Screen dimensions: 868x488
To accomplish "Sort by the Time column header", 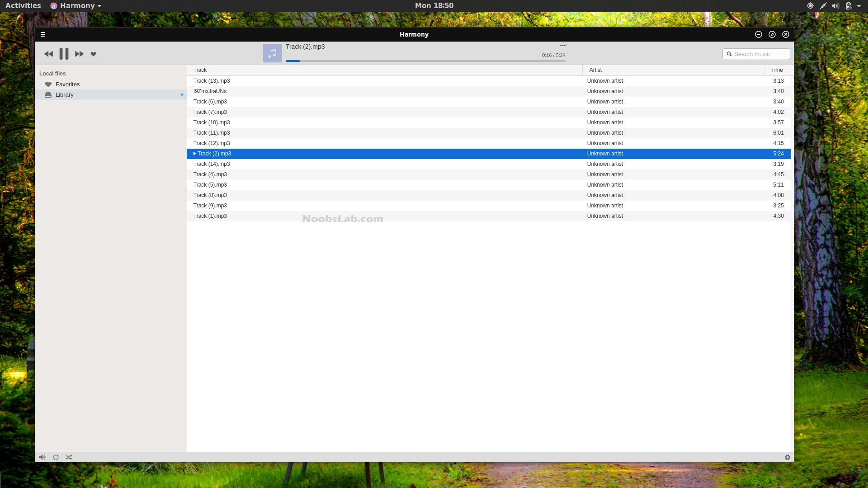I will pyautogui.click(x=777, y=70).
